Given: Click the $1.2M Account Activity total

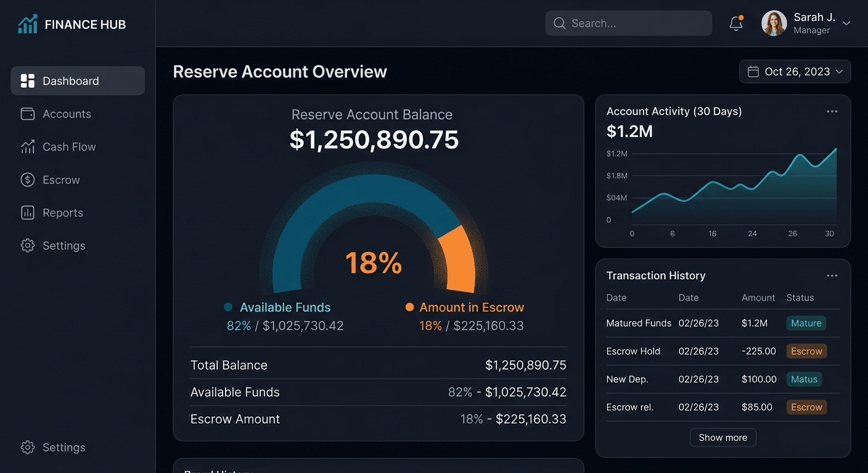Looking at the screenshot, I should 629,131.
